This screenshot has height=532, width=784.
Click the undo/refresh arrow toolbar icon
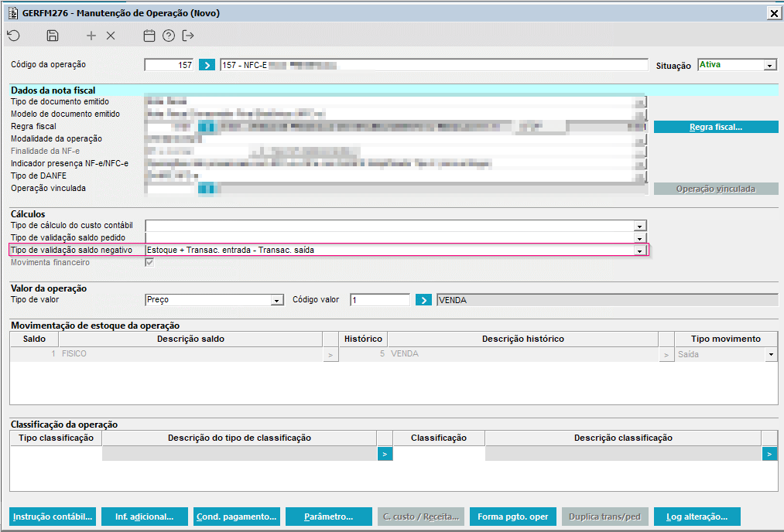tap(13, 36)
